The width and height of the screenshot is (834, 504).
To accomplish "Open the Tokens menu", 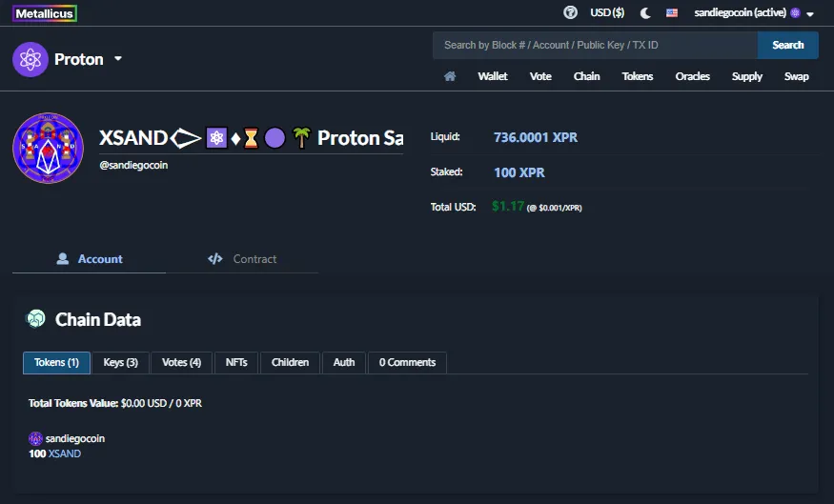I will point(638,76).
